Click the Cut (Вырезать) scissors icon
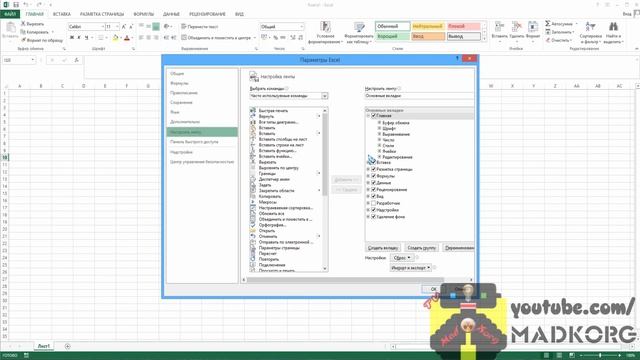The height and width of the screenshot is (360, 640). 23,24
